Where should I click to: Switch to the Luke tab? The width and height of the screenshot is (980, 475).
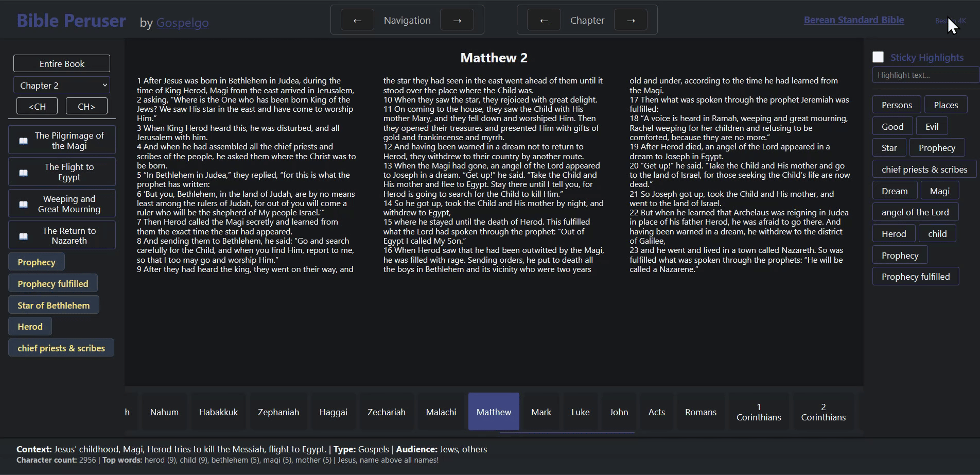580,412
